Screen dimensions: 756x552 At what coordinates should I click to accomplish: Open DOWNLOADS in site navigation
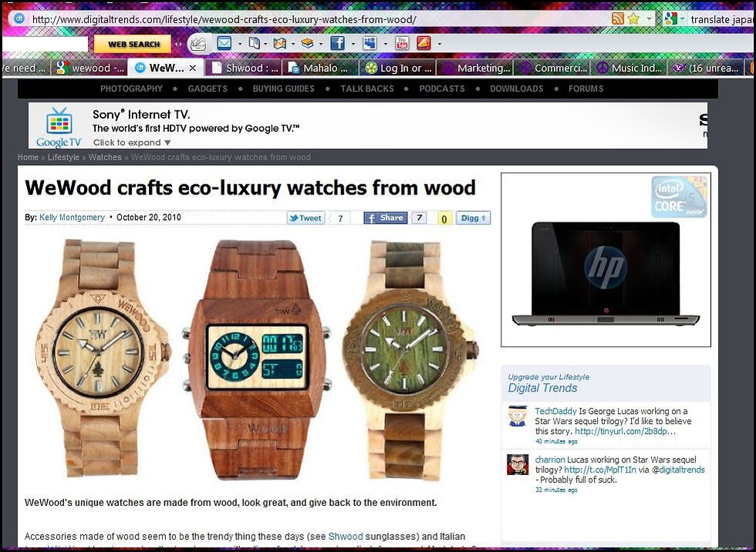point(516,89)
